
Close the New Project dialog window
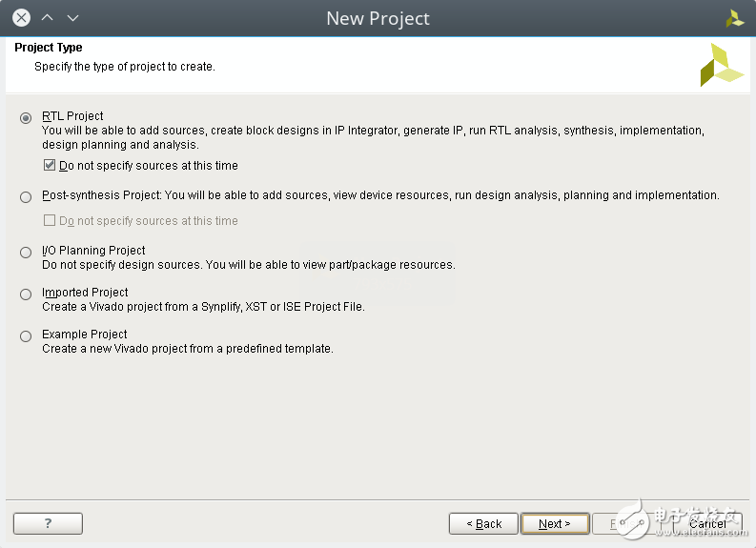[x=21, y=18]
